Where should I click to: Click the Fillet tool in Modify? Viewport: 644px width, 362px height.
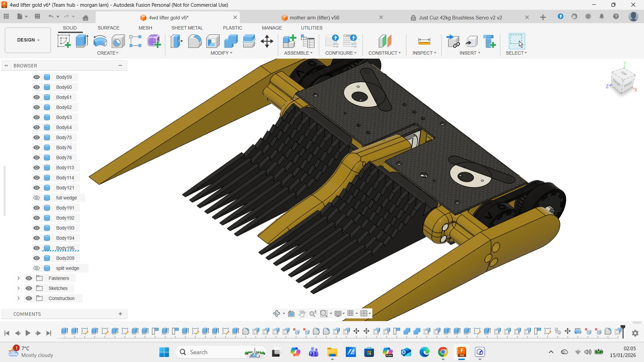pyautogui.click(x=195, y=41)
